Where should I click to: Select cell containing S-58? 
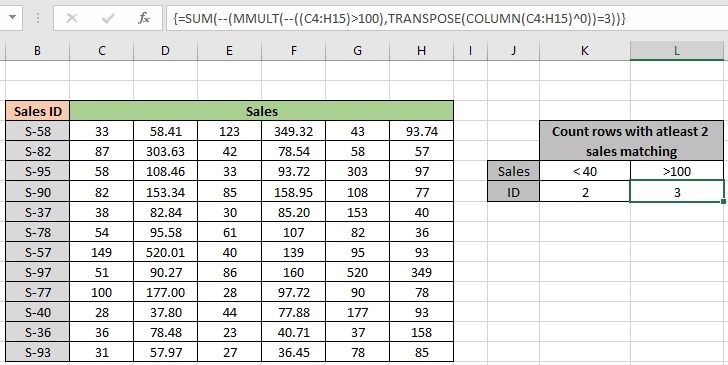[x=38, y=131]
